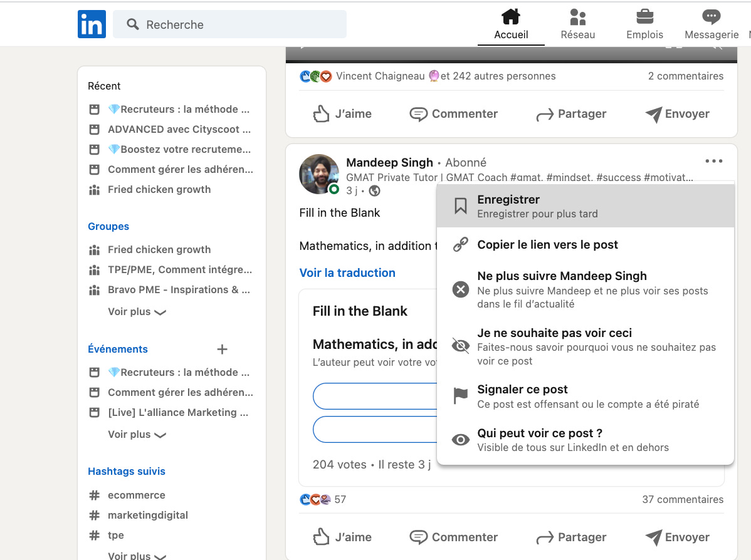This screenshot has width=751, height=560.
Task: Select the second poll answer option
Action: click(x=375, y=429)
